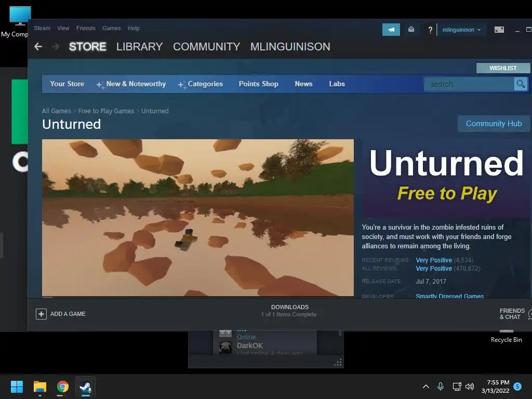Viewport: 532px width, 399px height.
Task: Open Your Store in navigation bar
Action: (67, 84)
